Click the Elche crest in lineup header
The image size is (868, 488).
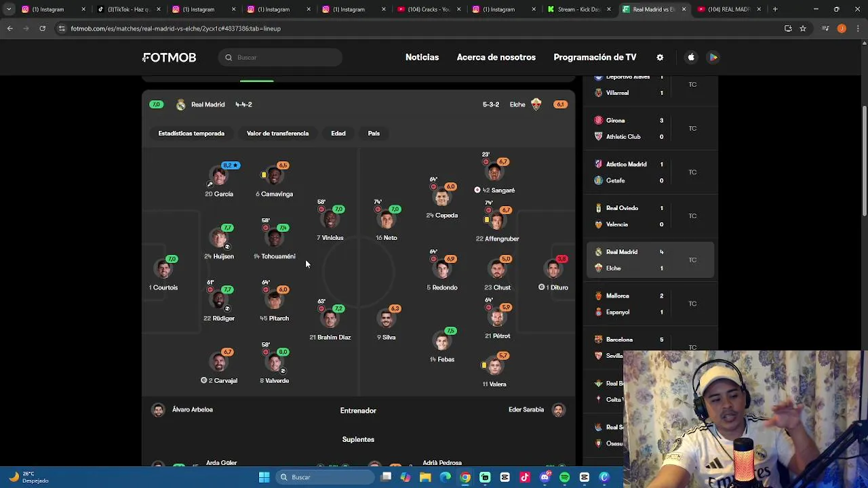click(536, 104)
